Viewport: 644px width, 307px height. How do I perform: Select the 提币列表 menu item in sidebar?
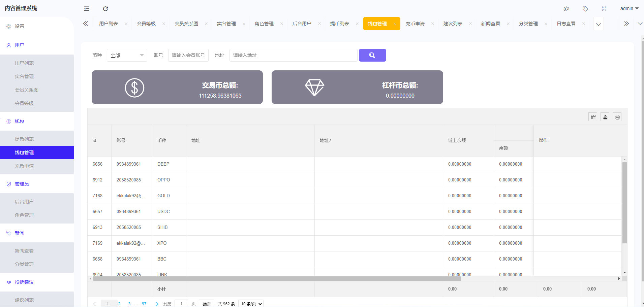click(24, 139)
